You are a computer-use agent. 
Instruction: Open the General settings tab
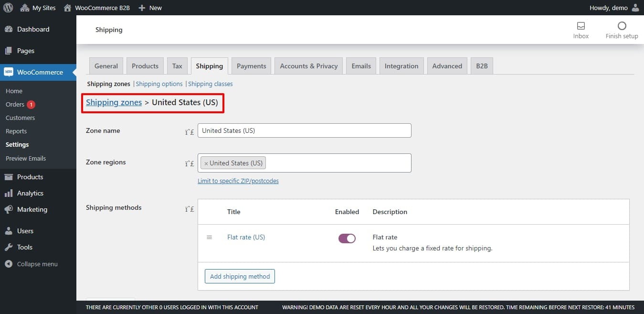[106, 66]
